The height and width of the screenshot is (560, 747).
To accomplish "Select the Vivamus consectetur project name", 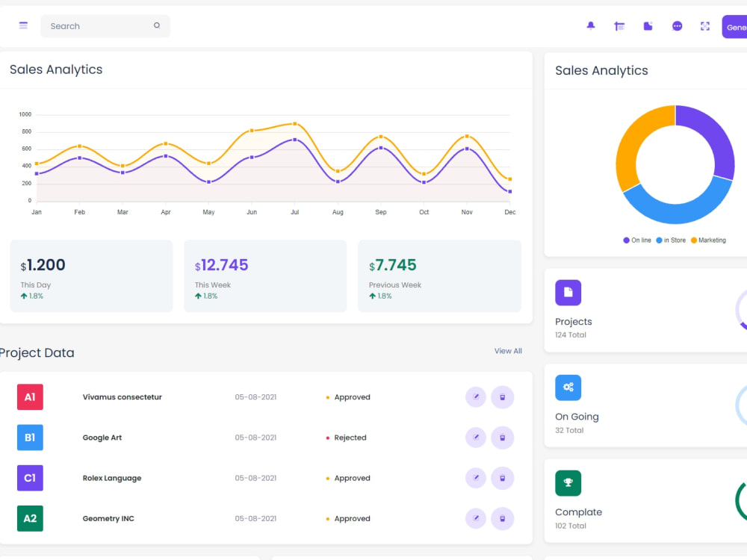I will 122,397.
